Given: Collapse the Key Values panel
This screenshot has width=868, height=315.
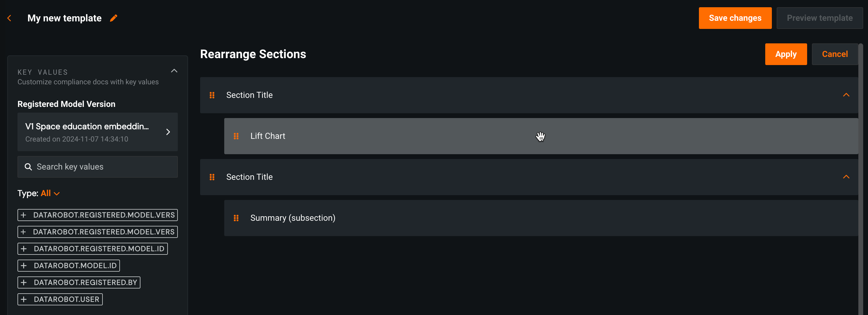Looking at the screenshot, I should (174, 71).
